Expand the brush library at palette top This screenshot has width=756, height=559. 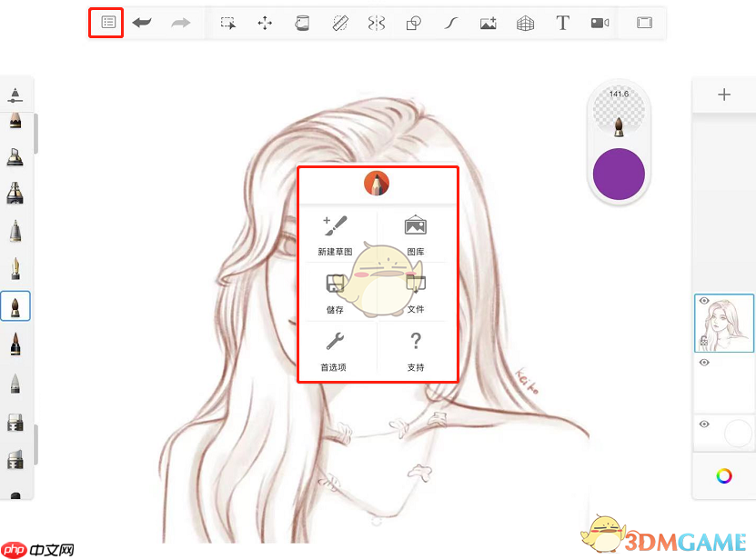point(15,95)
